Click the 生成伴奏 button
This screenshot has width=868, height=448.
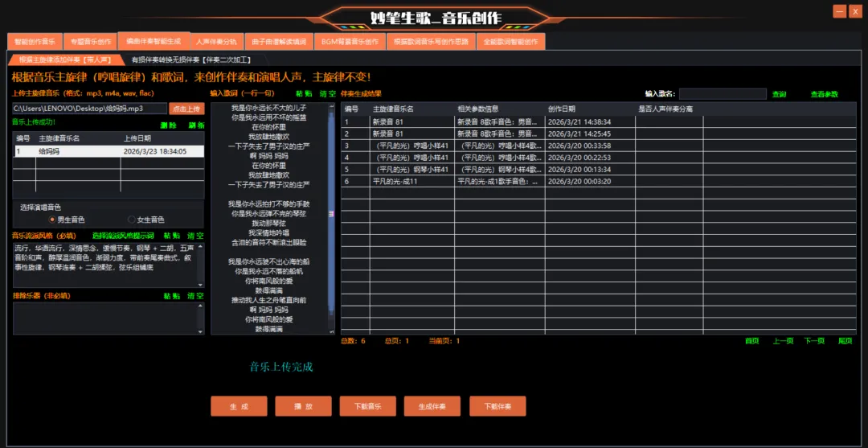point(433,406)
